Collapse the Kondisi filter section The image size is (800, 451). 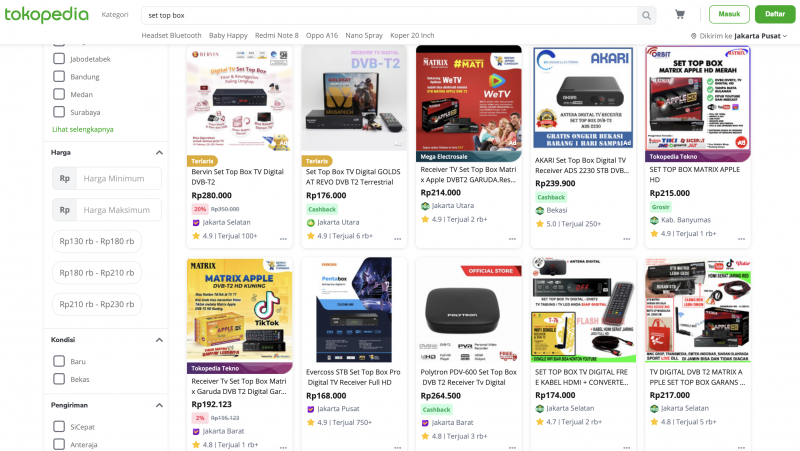[159, 340]
